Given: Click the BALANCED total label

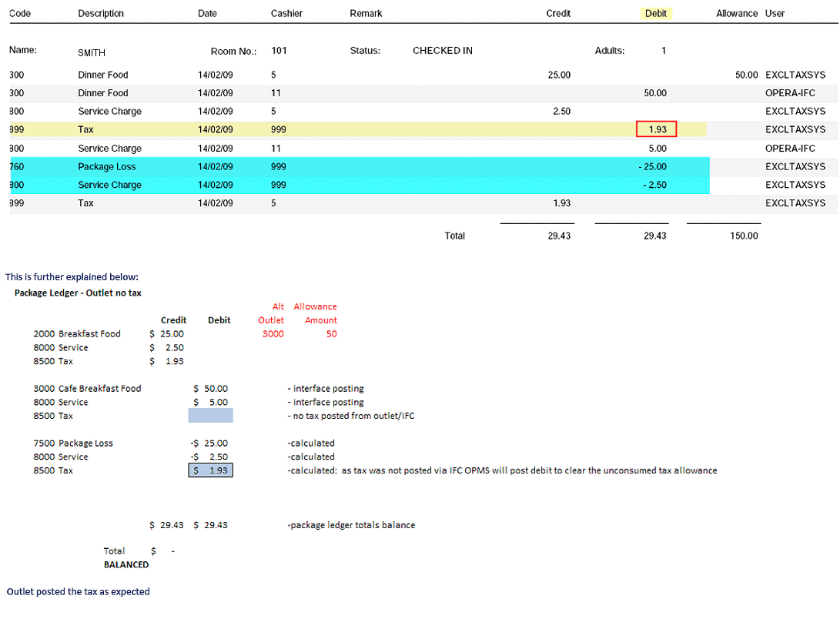Looking at the screenshot, I should click(x=126, y=564).
